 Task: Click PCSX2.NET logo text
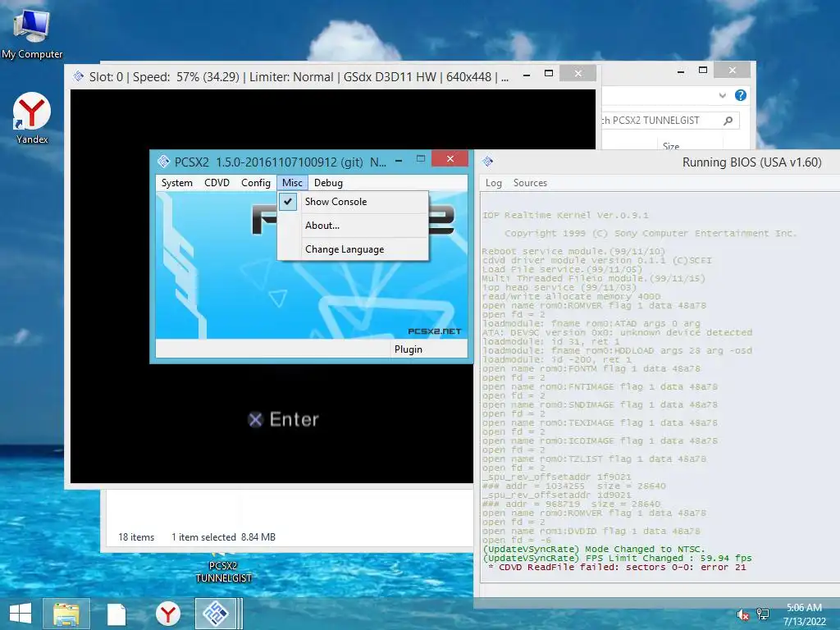435,331
